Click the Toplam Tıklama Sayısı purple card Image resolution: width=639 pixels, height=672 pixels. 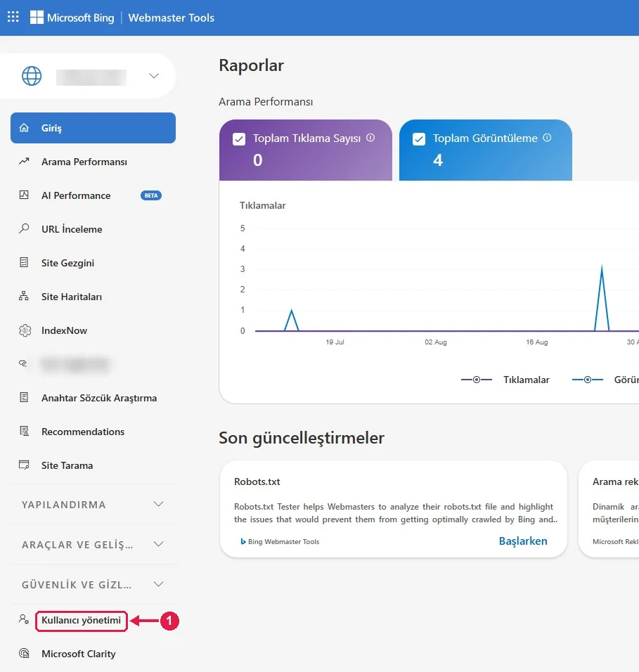coord(306,150)
